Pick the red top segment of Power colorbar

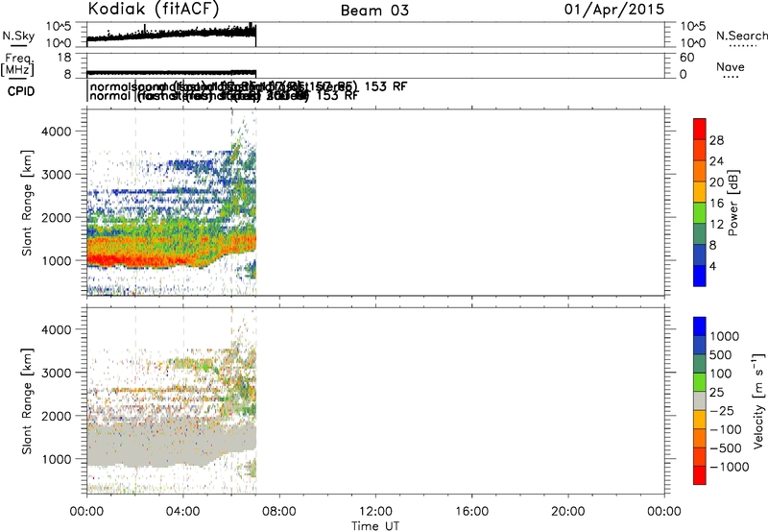(700, 129)
